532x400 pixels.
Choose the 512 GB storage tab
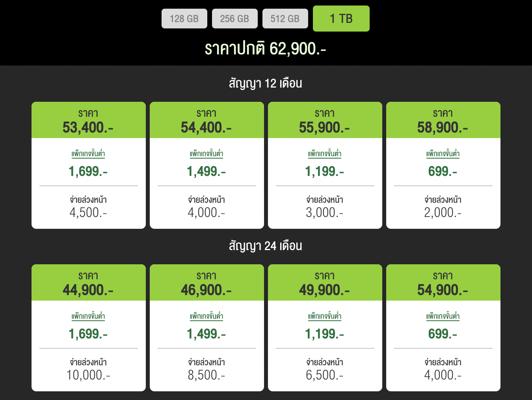click(285, 19)
